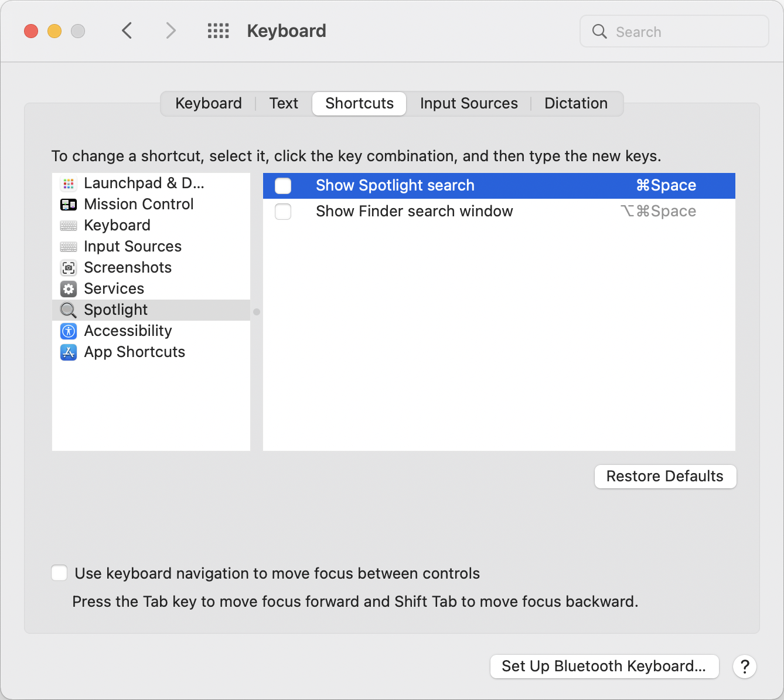Viewport: 784px width, 700px height.
Task: Select the Screenshots category icon
Action: [69, 267]
